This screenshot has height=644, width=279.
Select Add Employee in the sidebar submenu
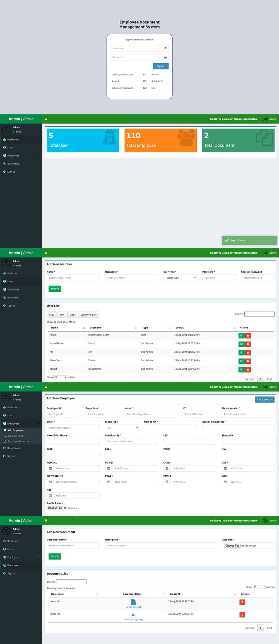pyautogui.click(x=16, y=430)
